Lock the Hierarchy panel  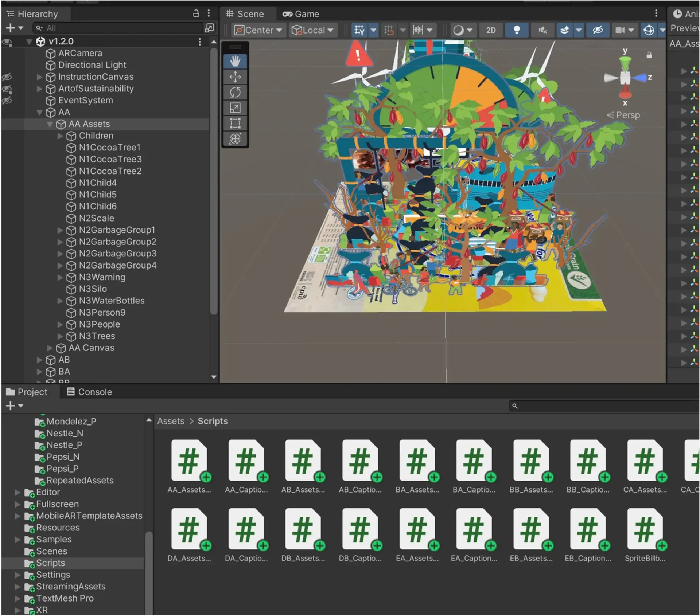[196, 13]
